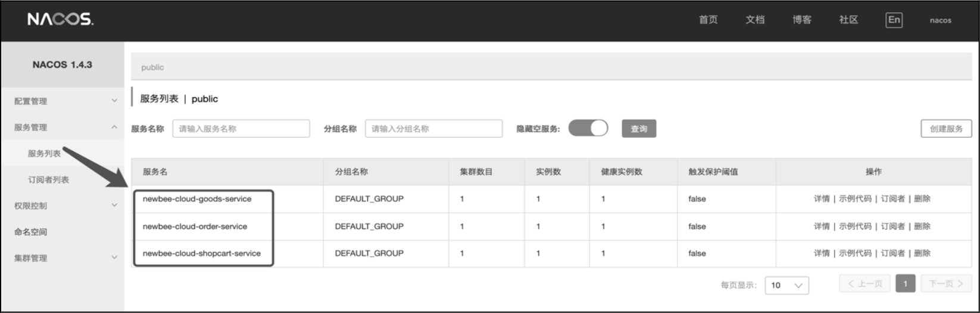Open the 文档 link in header
The height and width of the screenshot is (313, 980).
click(755, 20)
